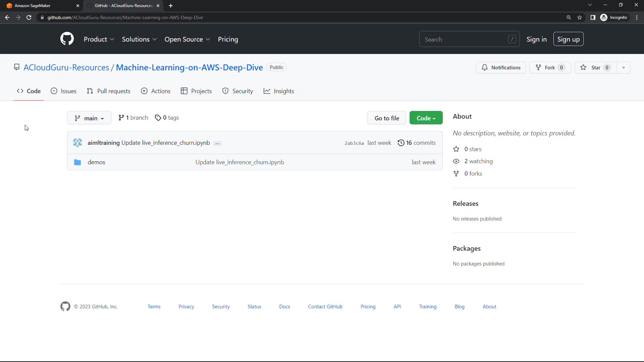
Task: Focus the GitHub Search field
Action: (x=465, y=39)
